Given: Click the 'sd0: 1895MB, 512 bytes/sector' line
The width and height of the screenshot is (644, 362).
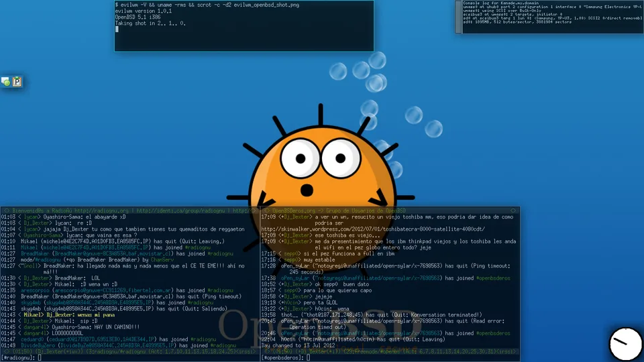Looking at the screenshot, I should point(517,21).
